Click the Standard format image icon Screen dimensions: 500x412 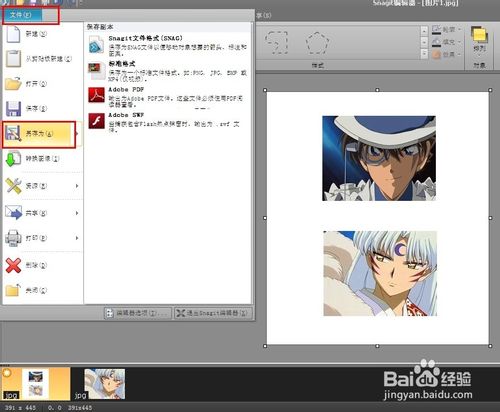click(96, 70)
